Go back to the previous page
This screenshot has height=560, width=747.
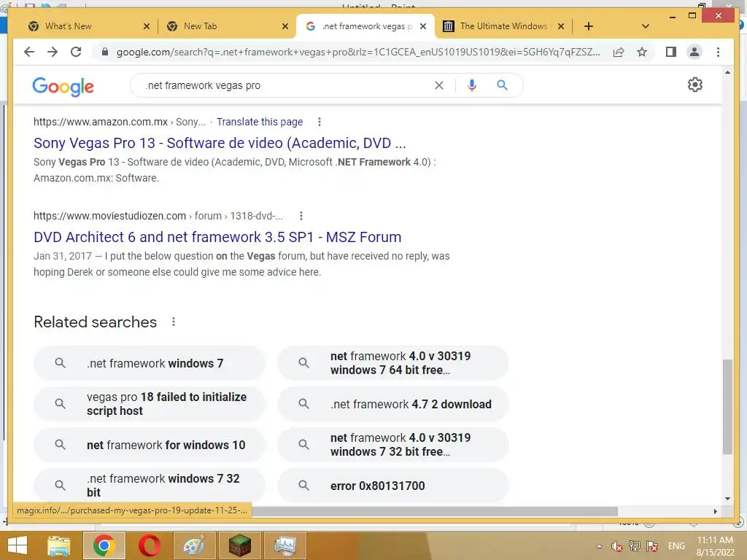pos(29,52)
